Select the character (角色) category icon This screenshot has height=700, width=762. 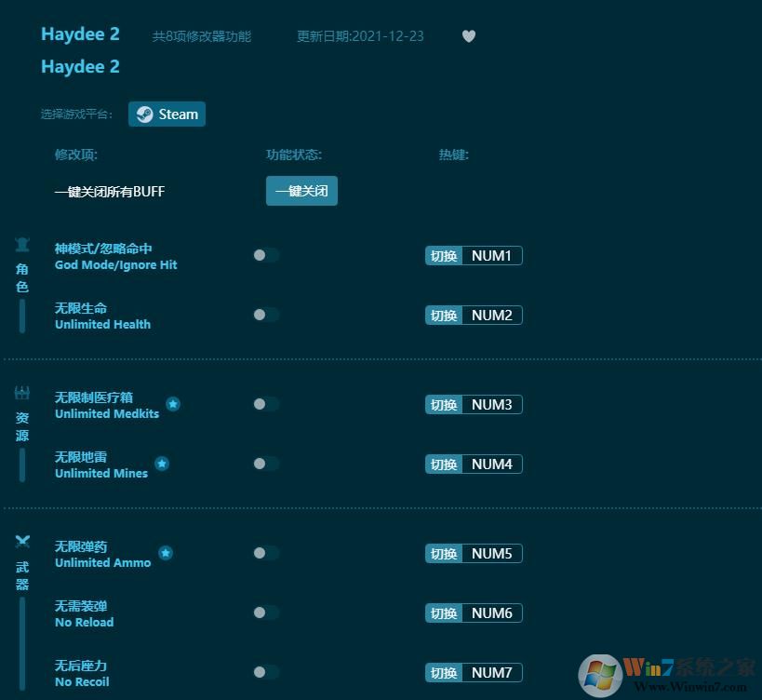click(x=21, y=243)
